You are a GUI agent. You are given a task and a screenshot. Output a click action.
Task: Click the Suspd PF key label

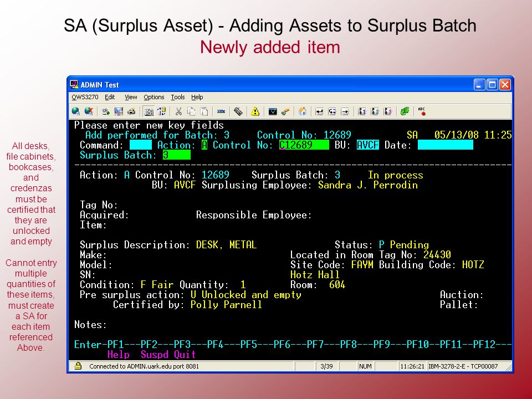click(x=155, y=355)
